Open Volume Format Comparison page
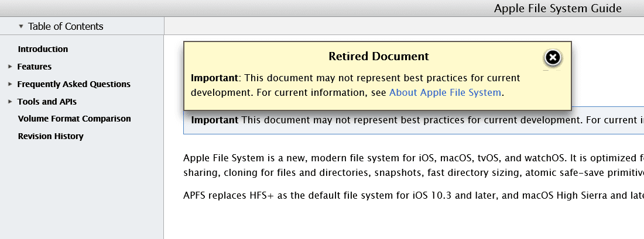This screenshot has height=239, width=644. (74, 119)
